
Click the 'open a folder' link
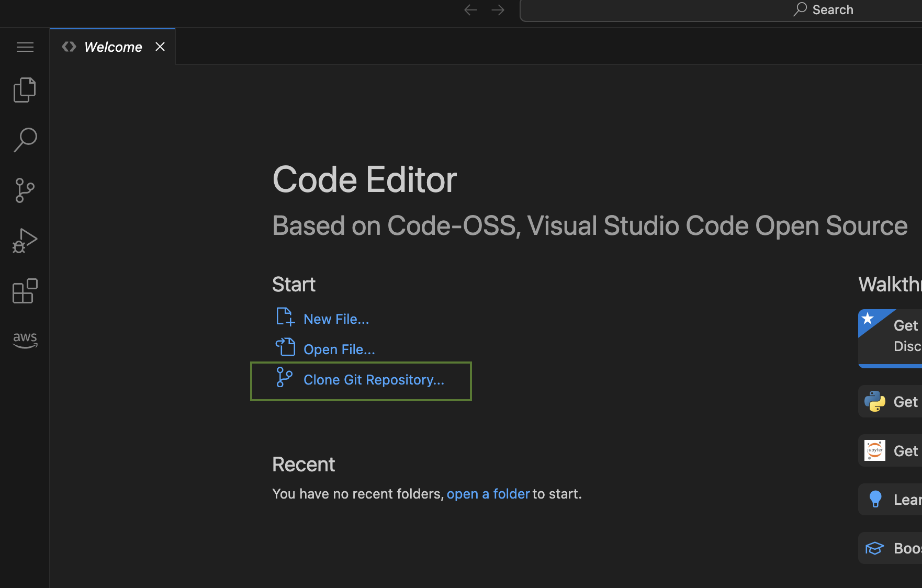(x=488, y=494)
